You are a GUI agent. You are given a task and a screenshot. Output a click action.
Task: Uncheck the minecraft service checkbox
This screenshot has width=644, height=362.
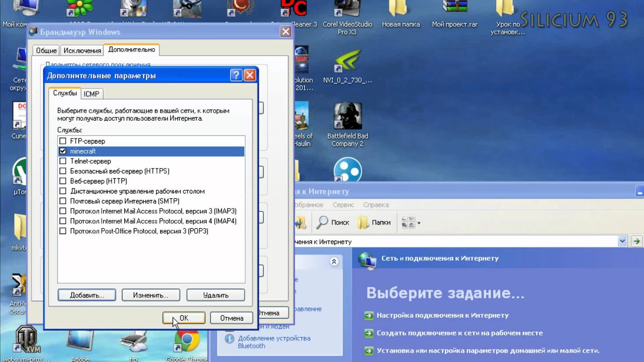63,151
